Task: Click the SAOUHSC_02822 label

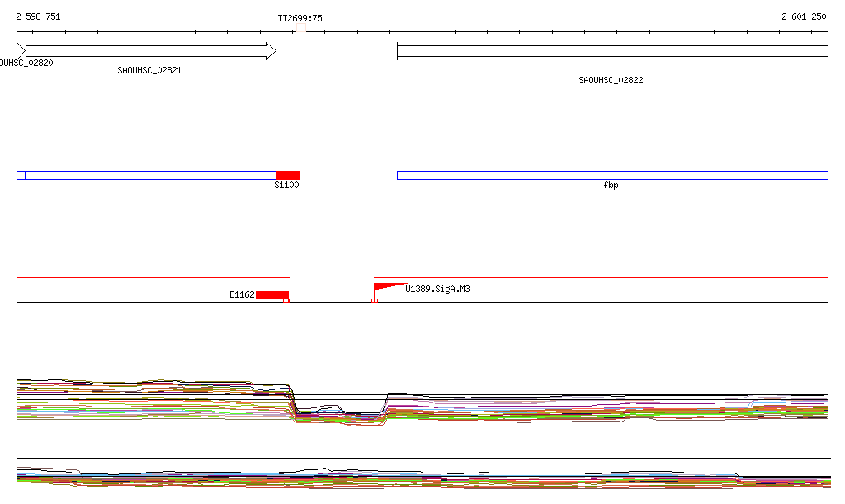Action: point(611,80)
